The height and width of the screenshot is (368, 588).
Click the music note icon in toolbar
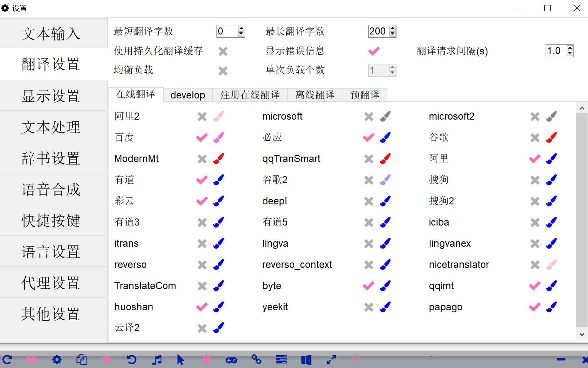[x=157, y=360]
